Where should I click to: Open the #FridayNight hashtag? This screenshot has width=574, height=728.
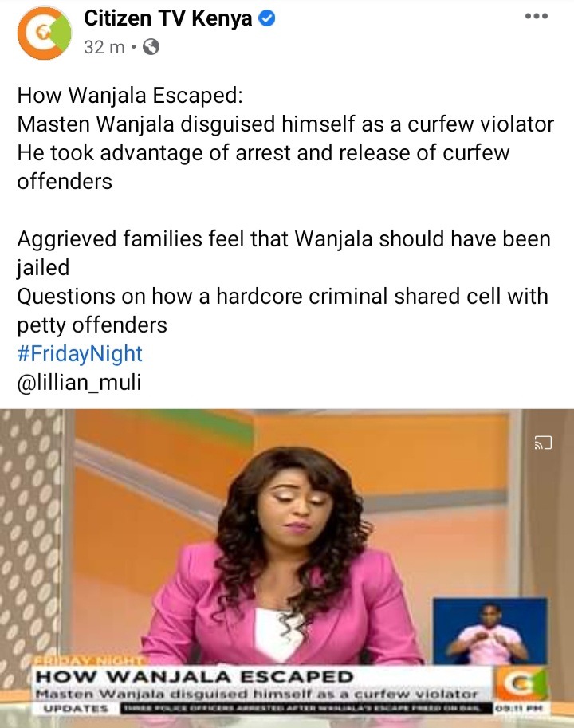(x=80, y=354)
